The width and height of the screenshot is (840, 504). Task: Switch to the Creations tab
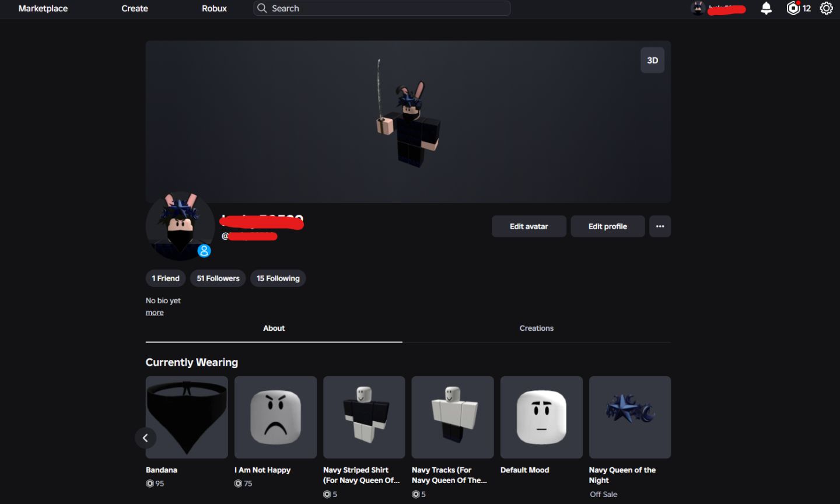coord(537,328)
